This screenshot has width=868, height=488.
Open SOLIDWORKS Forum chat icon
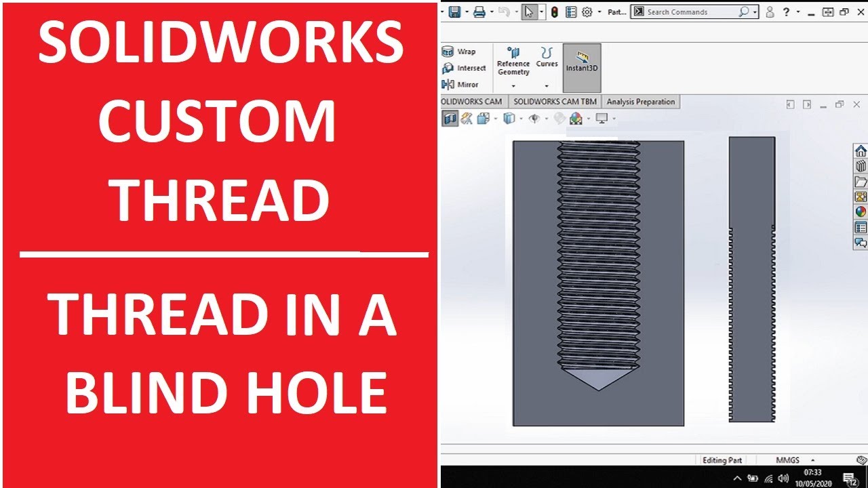point(861,242)
